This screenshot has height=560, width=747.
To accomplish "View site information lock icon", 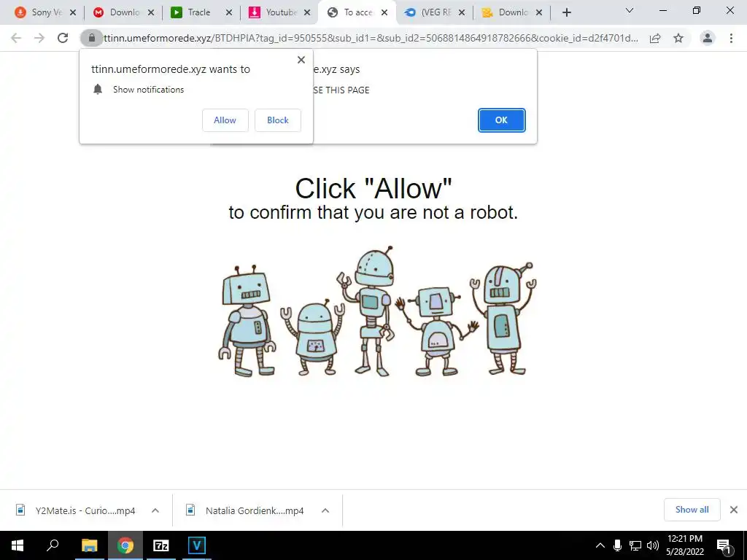I will [91, 38].
